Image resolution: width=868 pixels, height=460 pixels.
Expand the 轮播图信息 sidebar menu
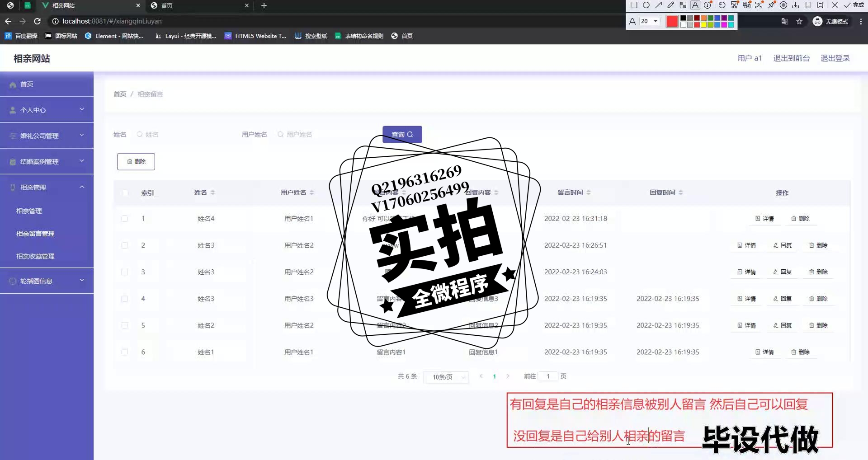[47, 281]
